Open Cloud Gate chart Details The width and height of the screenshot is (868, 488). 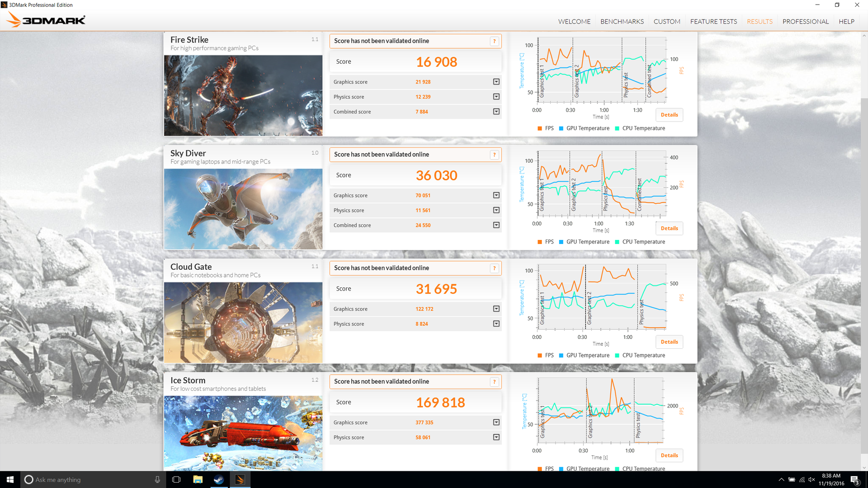point(669,342)
